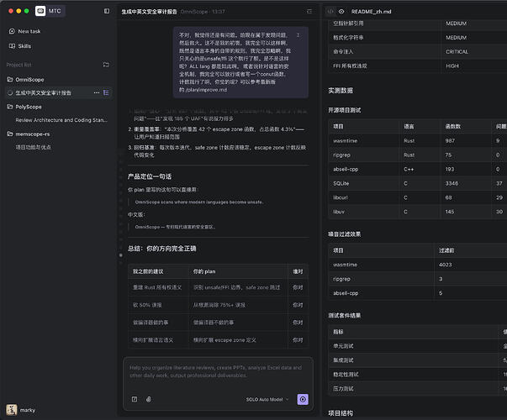This screenshot has width=507, height=420.
Task: Add a project folder beside Project list
Action: [106, 65]
